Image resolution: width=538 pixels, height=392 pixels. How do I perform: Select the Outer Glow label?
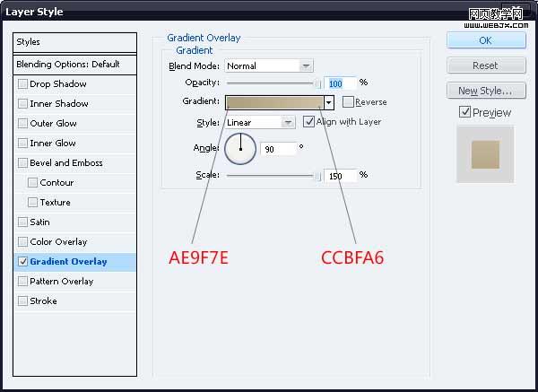[53, 123]
